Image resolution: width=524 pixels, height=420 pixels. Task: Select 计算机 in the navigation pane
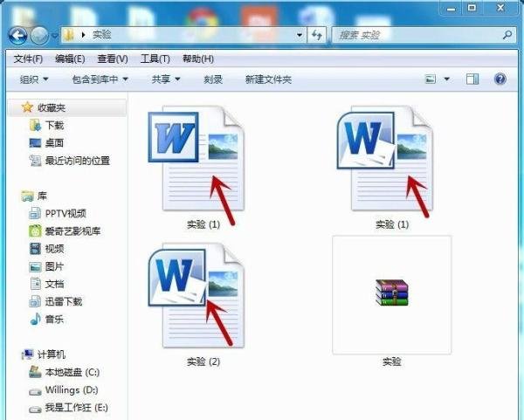52,355
